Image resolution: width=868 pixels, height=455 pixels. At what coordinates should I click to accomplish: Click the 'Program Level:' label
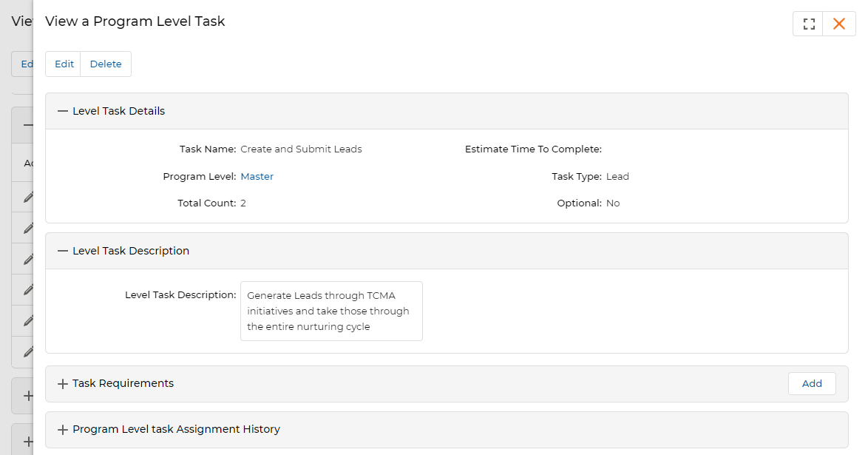tap(200, 176)
